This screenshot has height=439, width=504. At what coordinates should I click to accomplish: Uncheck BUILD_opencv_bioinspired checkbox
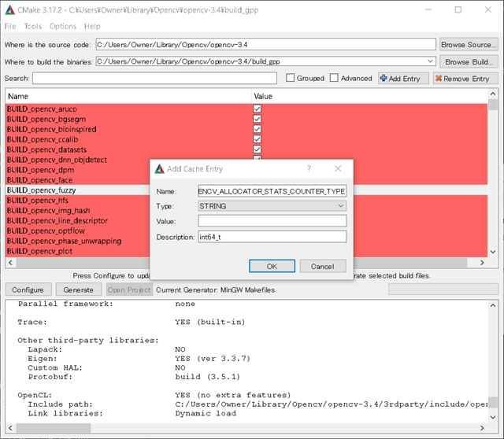tap(258, 129)
